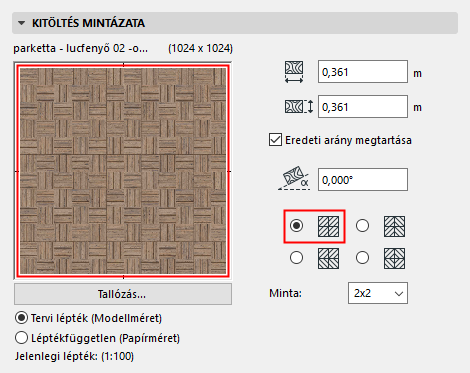Click the parquet texture preview image
This screenshot has width=470, height=373.
click(123, 171)
